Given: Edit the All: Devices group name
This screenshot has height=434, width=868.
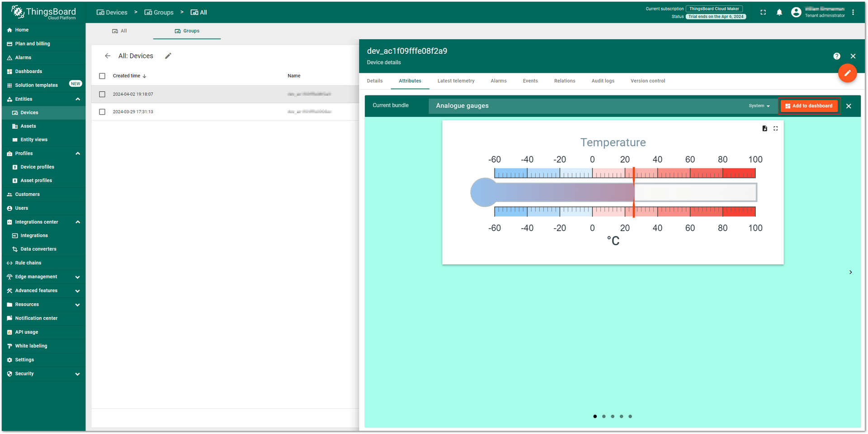Looking at the screenshot, I should 168,56.
